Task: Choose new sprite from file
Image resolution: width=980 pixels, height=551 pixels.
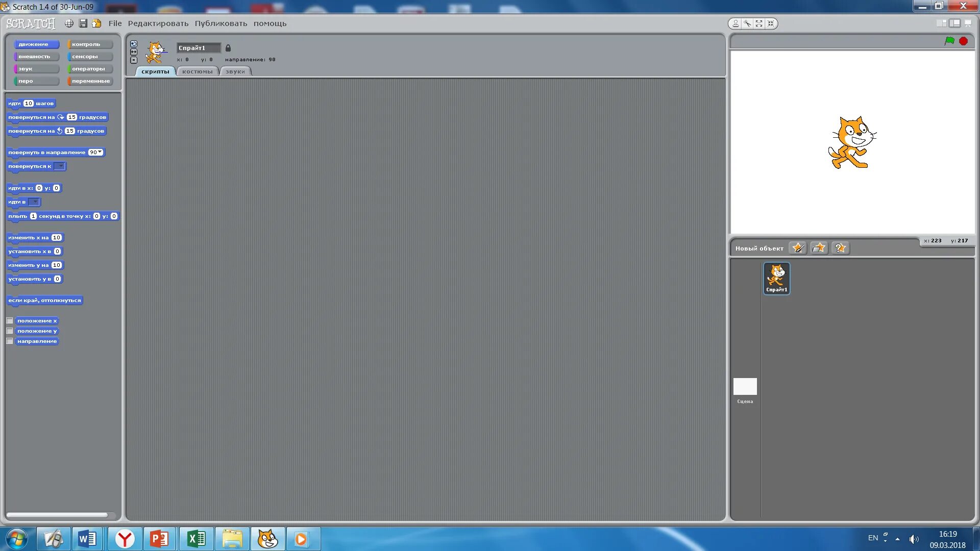Action: (x=819, y=248)
